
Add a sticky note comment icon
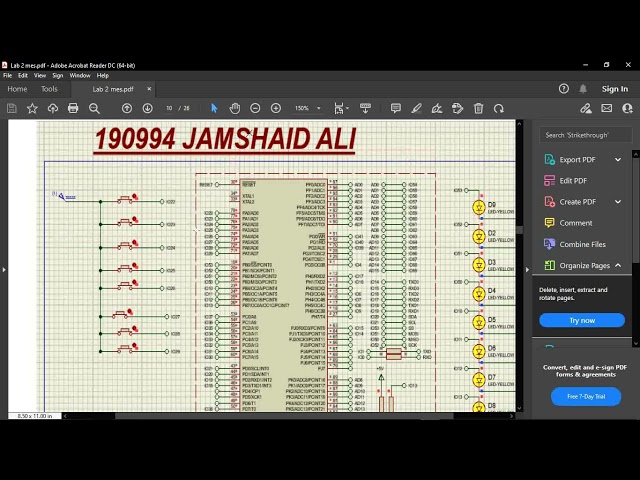pos(396,108)
